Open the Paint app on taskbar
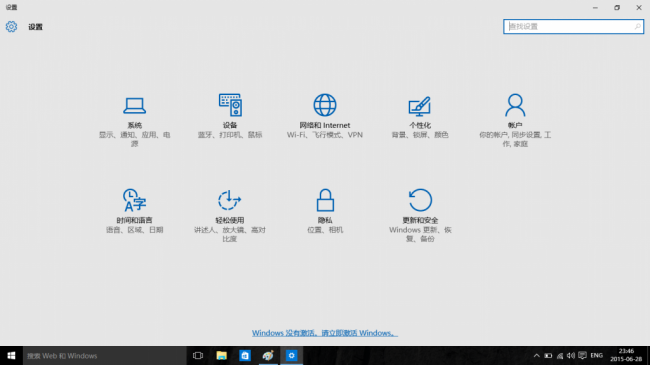Viewport: 650px width, 365px height. [x=268, y=355]
